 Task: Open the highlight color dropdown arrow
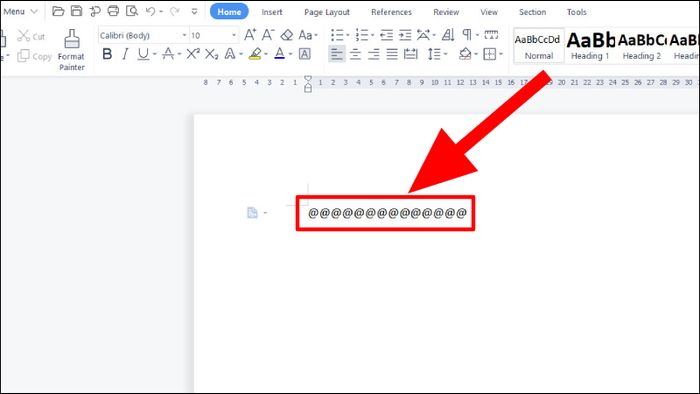pyautogui.click(x=266, y=54)
